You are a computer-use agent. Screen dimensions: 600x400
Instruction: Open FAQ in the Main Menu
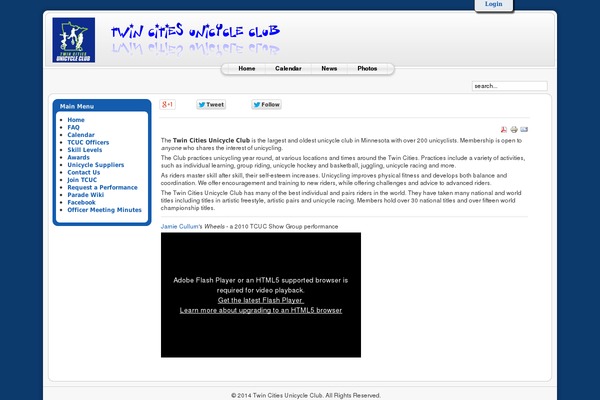[73, 127]
